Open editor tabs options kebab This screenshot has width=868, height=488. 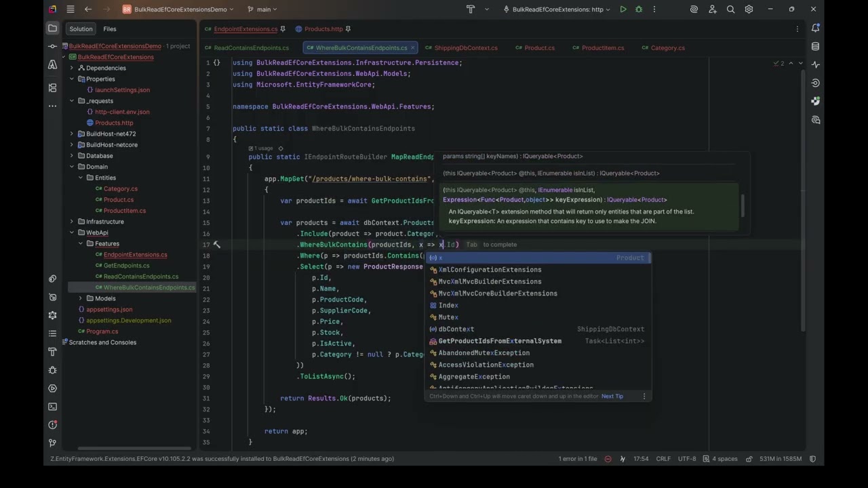(797, 29)
